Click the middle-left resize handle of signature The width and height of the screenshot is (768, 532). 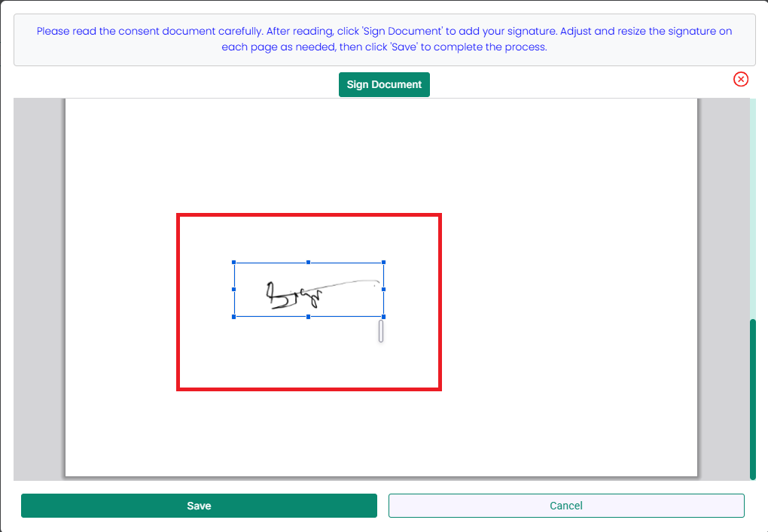[234, 289]
